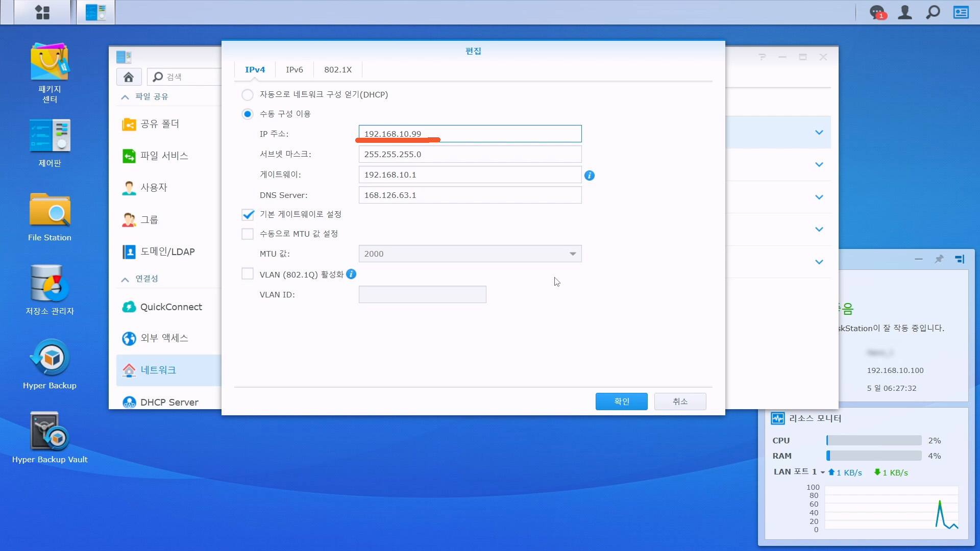This screenshot has width=980, height=551.
Task: Launch Hyper Backup from desktop
Action: [50, 358]
